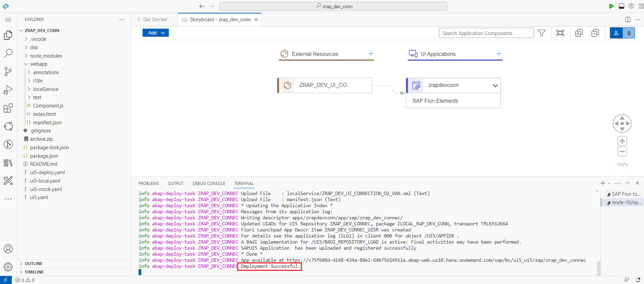Toggle the bottom panel layout icon
Viewport: 644px width, 284px height.
621,6
